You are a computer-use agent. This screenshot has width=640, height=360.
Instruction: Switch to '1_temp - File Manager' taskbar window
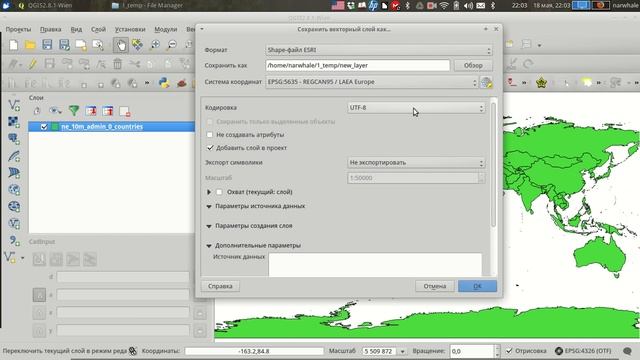(x=147, y=5)
